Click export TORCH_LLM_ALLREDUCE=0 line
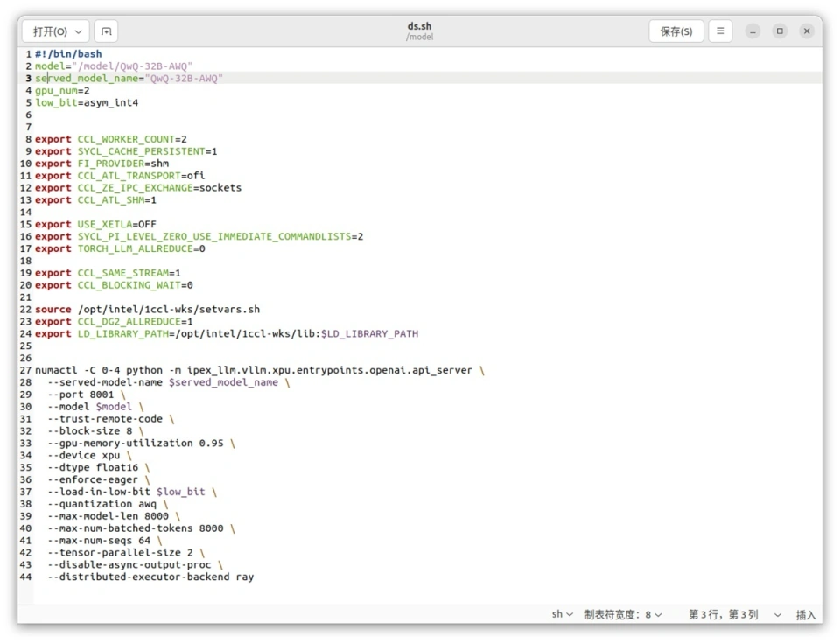This screenshot has height=643, width=840. [x=120, y=248]
